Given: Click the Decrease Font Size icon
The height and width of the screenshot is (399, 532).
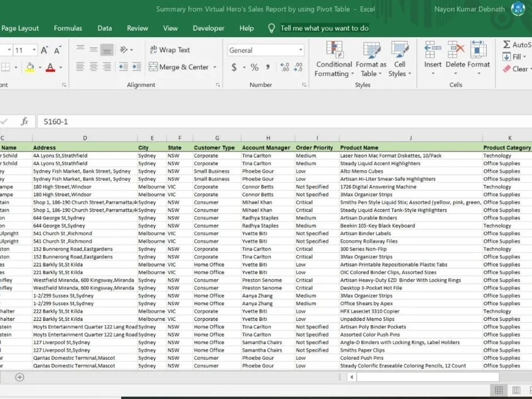Looking at the screenshot, I should (57, 50).
